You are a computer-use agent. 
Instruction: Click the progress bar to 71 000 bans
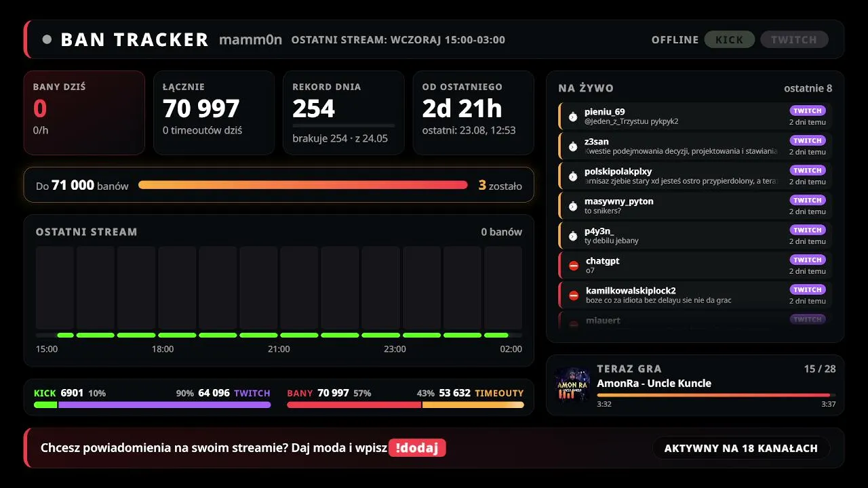click(x=303, y=185)
